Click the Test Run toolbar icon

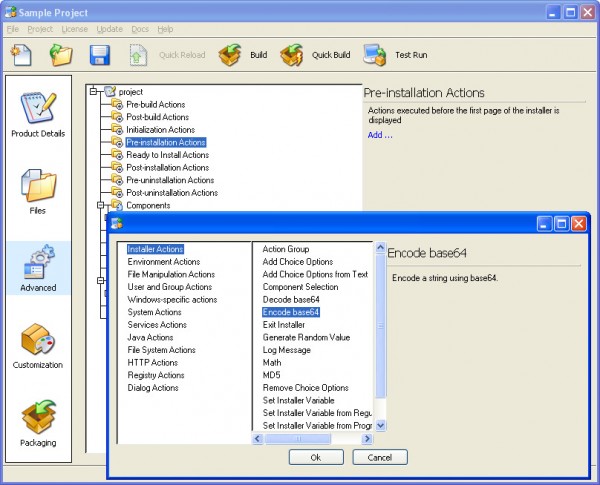[376, 55]
